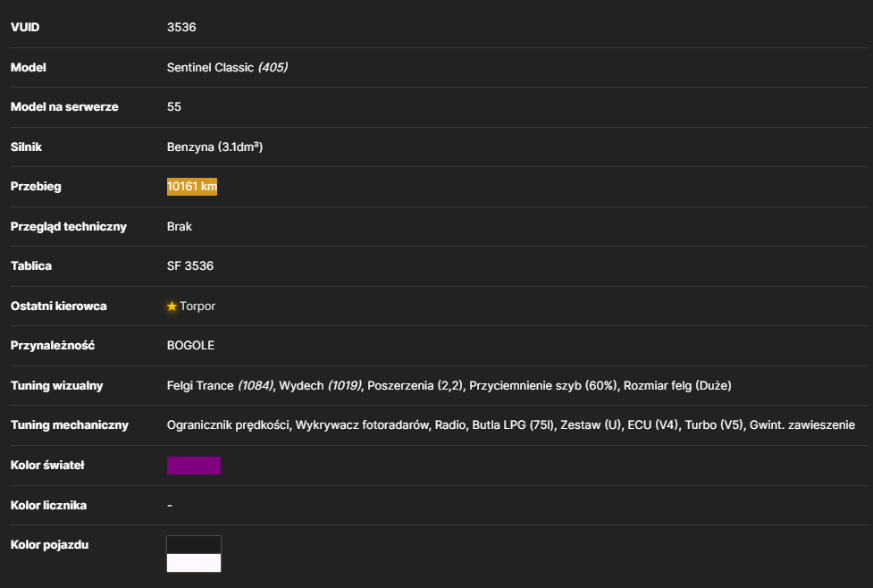Image resolution: width=873 pixels, height=588 pixels.
Task: Click the BOGOLE affiliation value
Action: (190, 346)
